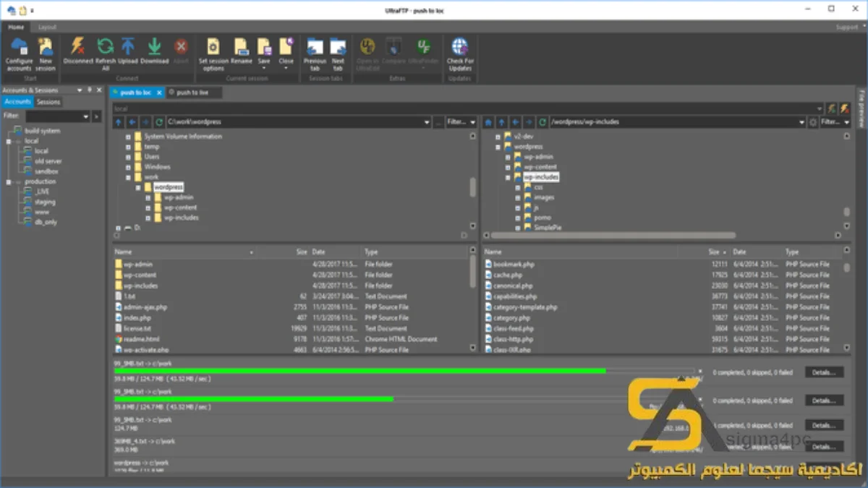This screenshot has height=488, width=868.
Task: Open the Support menu
Action: click(x=847, y=27)
